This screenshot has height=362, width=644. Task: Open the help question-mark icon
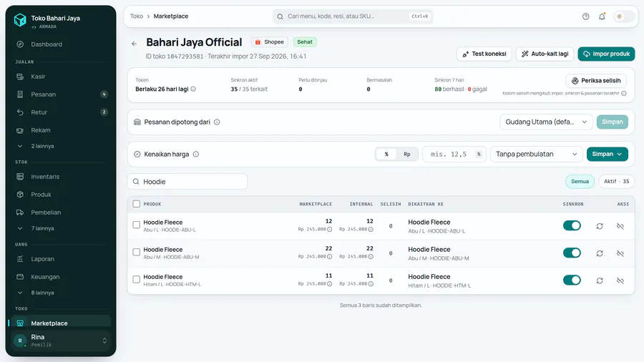pyautogui.click(x=585, y=16)
